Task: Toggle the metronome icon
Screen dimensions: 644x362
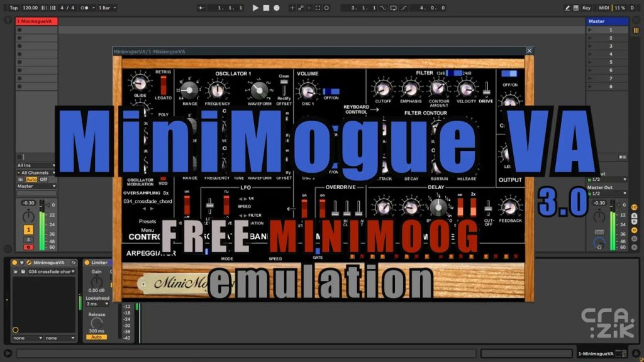Action: tap(84, 8)
